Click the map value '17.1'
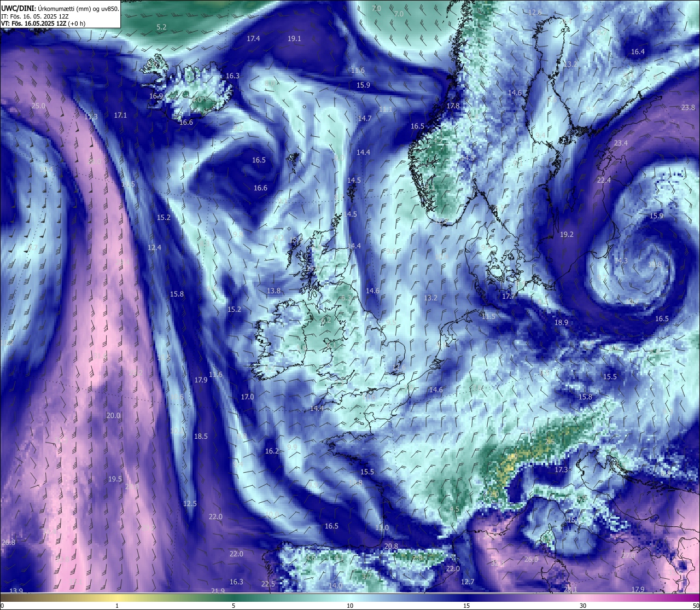 [120, 115]
